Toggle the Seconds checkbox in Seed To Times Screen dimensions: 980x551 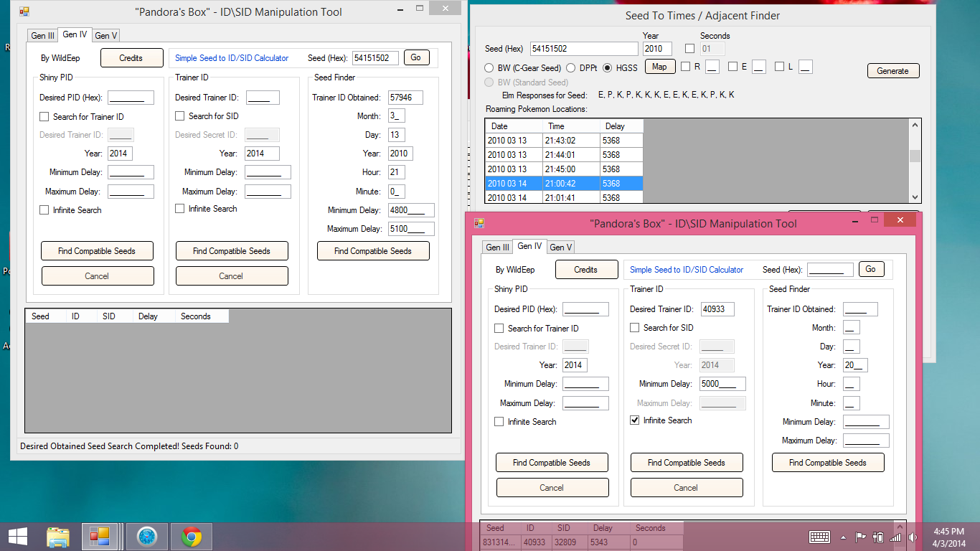pyautogui.click(x=689, y=49)
